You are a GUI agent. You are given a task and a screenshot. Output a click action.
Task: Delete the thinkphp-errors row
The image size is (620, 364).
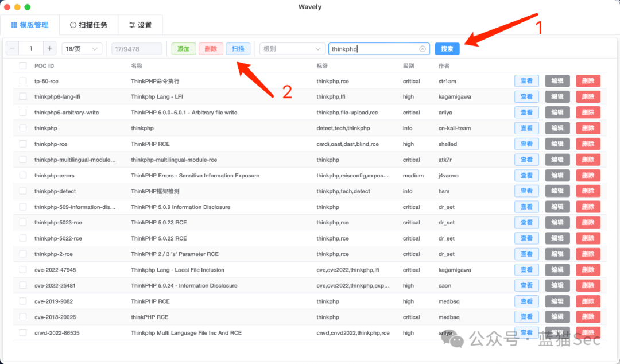(x=588, y=175)
